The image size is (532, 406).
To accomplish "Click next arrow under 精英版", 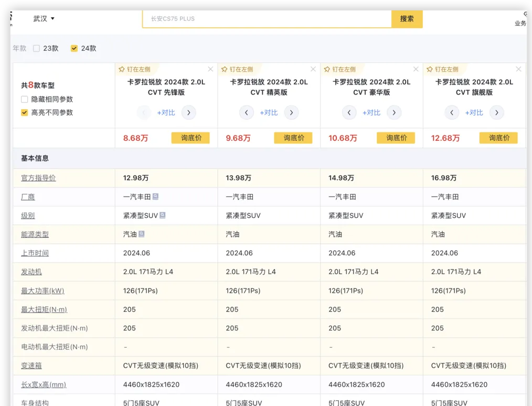I will 292,112.
